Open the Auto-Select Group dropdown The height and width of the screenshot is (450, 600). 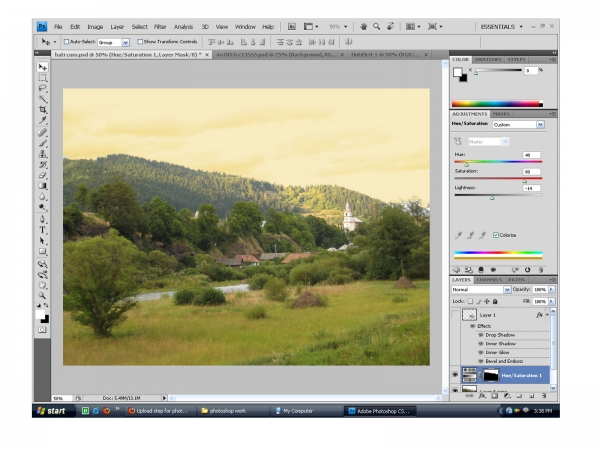pos(126,42)
